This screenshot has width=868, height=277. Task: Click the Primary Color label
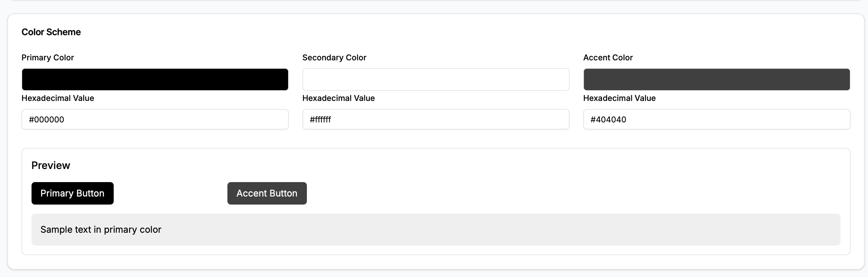48,58
